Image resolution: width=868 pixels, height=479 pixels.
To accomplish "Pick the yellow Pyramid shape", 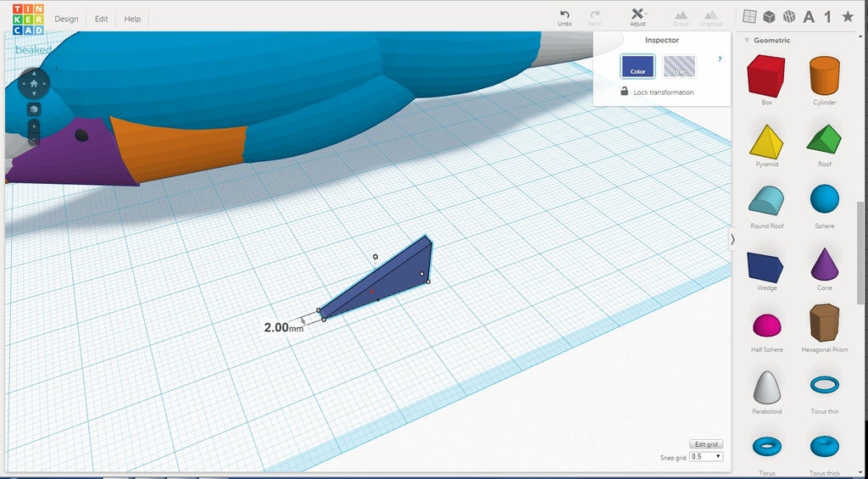I will click(x=766, y=142).
